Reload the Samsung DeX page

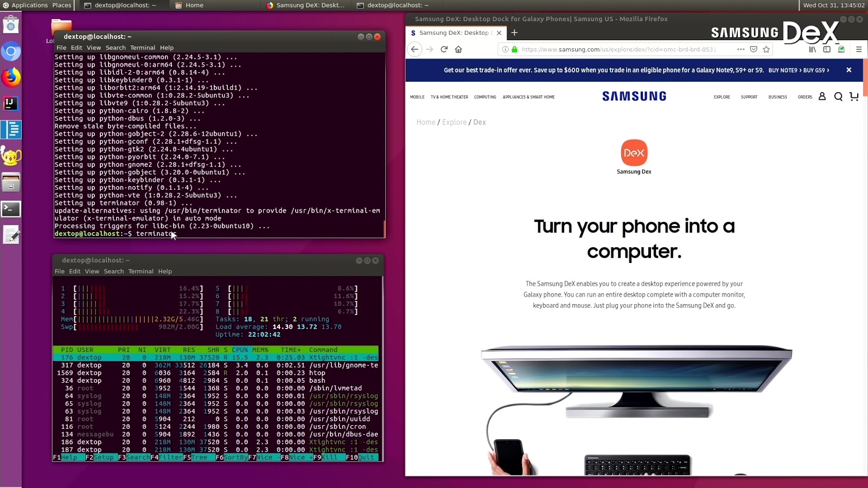[x=444, y=49]
